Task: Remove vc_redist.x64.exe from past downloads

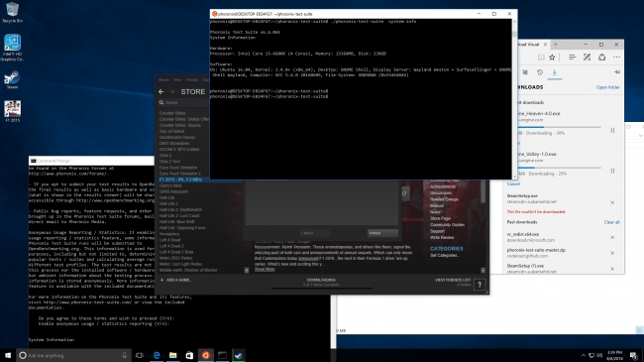Action: 612,237
